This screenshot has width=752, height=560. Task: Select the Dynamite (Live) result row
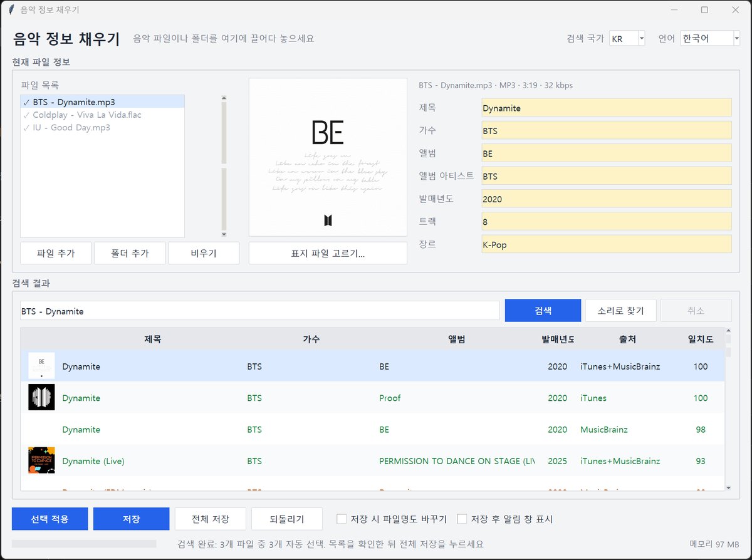(x=373, y=461)
